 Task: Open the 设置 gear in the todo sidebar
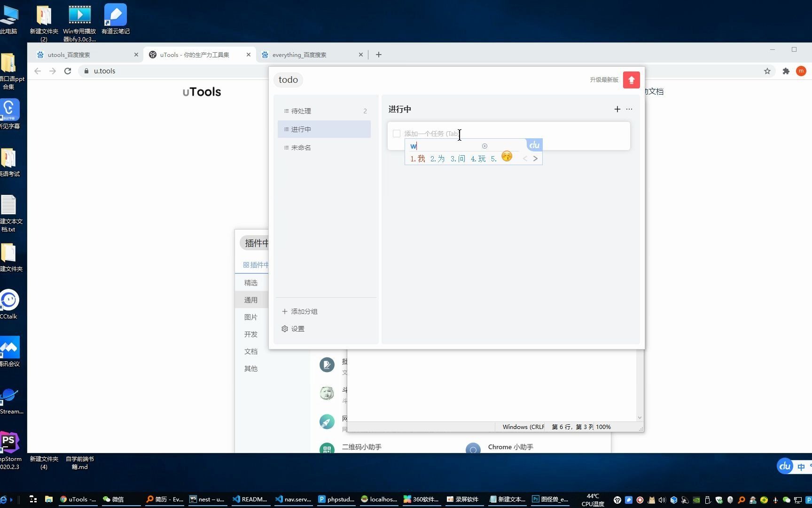point(298,328)
